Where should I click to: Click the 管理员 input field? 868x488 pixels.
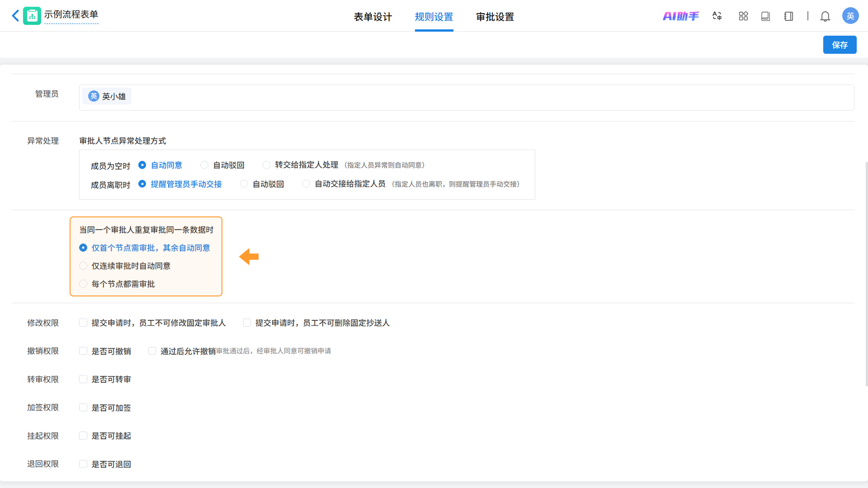coord(472,97)
